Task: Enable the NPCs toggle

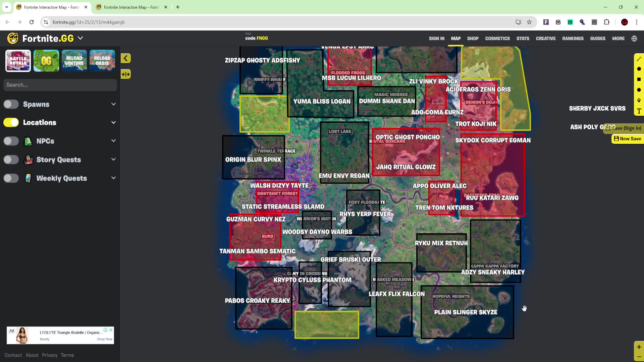Action: tap(11, 141)
